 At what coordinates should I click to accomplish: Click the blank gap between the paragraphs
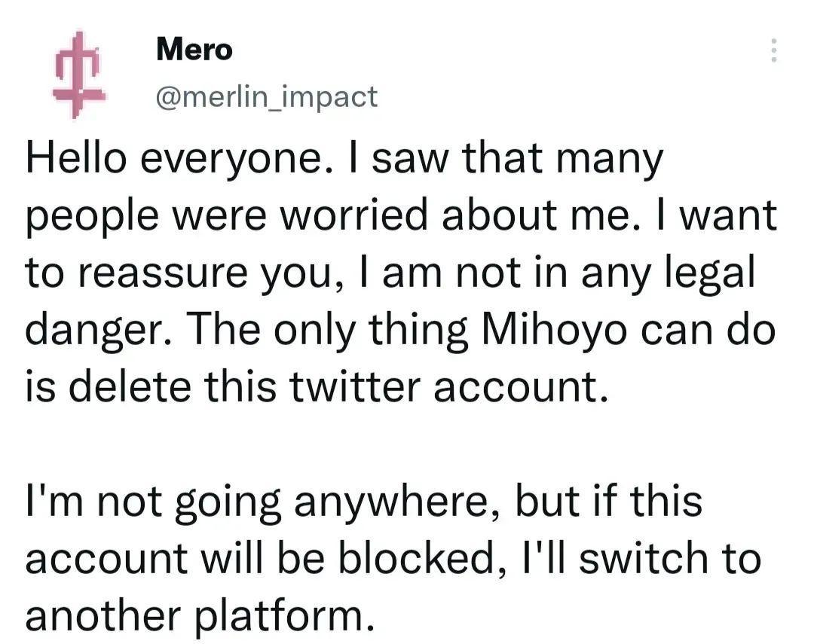coord(407,446)
